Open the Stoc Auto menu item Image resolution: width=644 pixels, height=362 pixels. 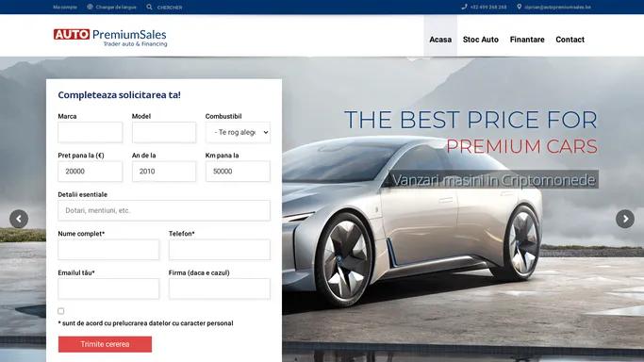pyautogui.click(x=481, y=40)
